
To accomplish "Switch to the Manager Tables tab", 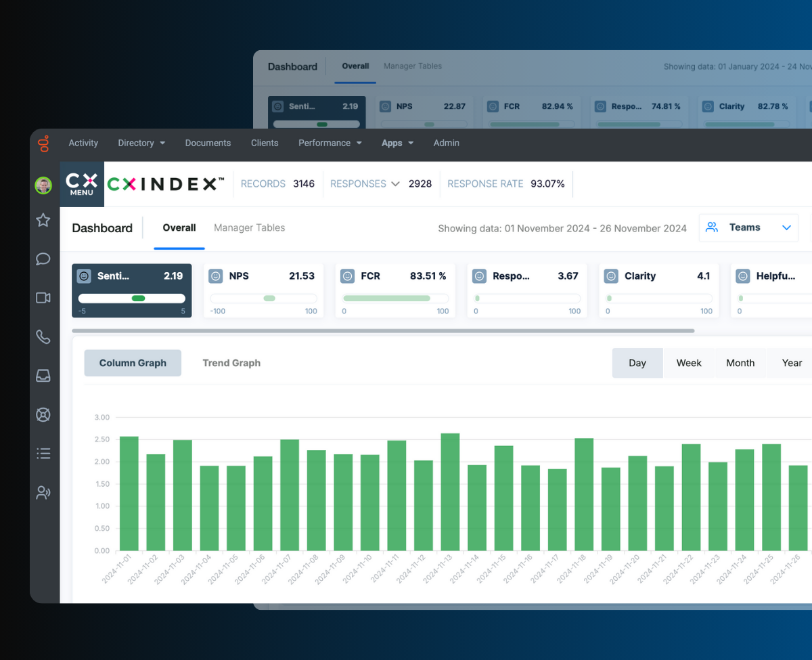I will tap(249, 227).
